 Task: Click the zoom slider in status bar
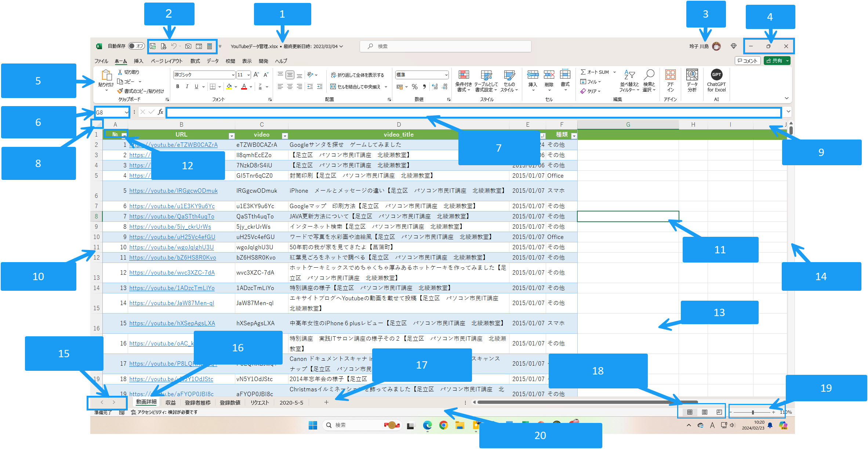click(752, 412)
